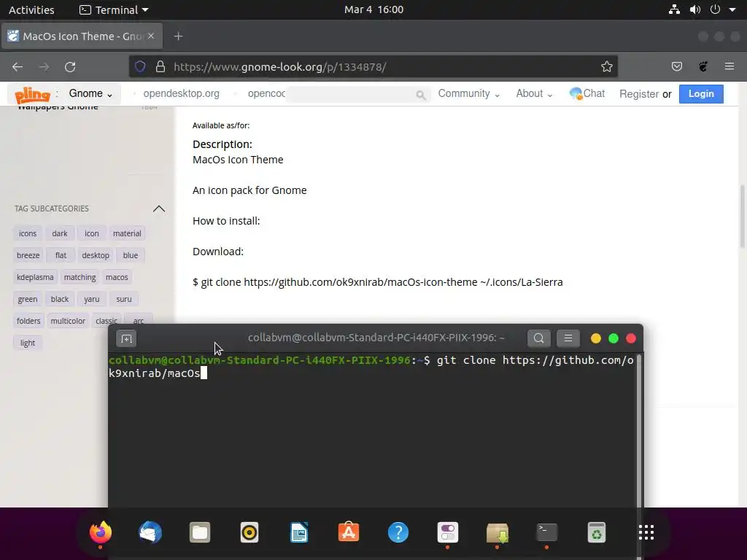Open the Gnome category dropdown
747x560 pixels.
click(90, 94)
